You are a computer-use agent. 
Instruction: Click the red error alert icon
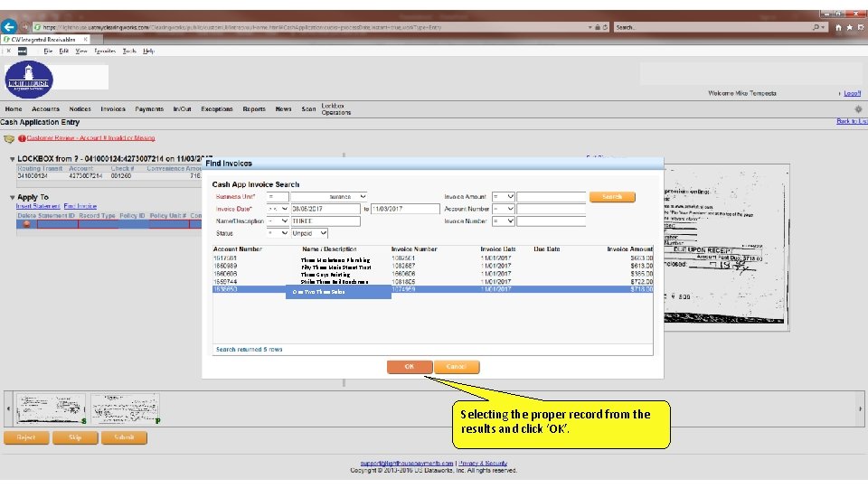22,138
